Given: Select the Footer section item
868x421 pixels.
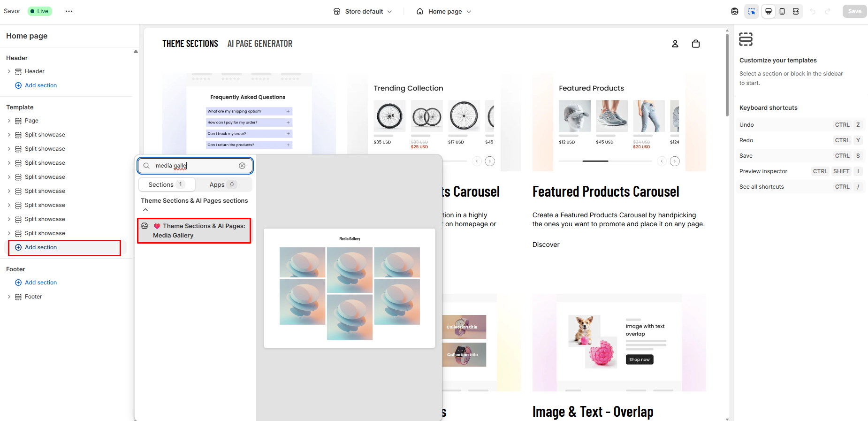Looking at the screenshot, I should [x=33, y=297].
